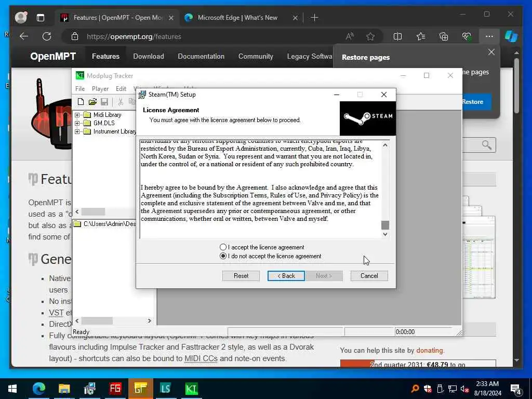
Task: Open the Edit menu in Modplug Tracker
Action: pos(121,89)
